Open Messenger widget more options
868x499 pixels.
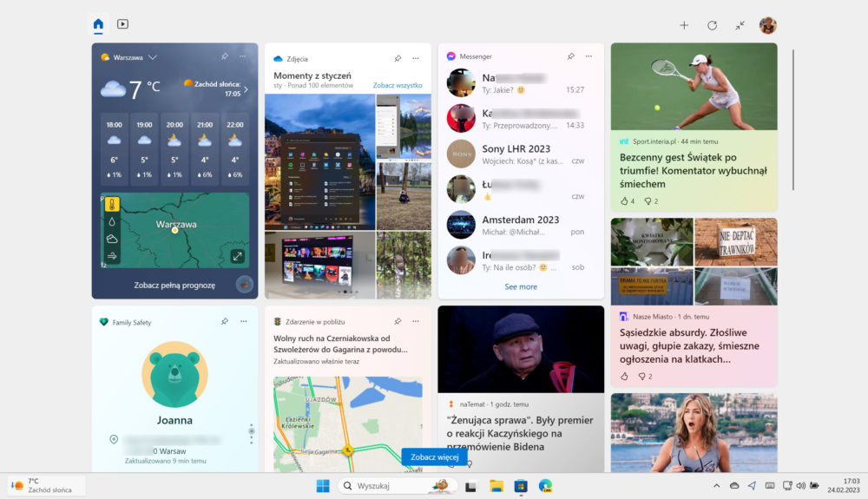(589, 56)
